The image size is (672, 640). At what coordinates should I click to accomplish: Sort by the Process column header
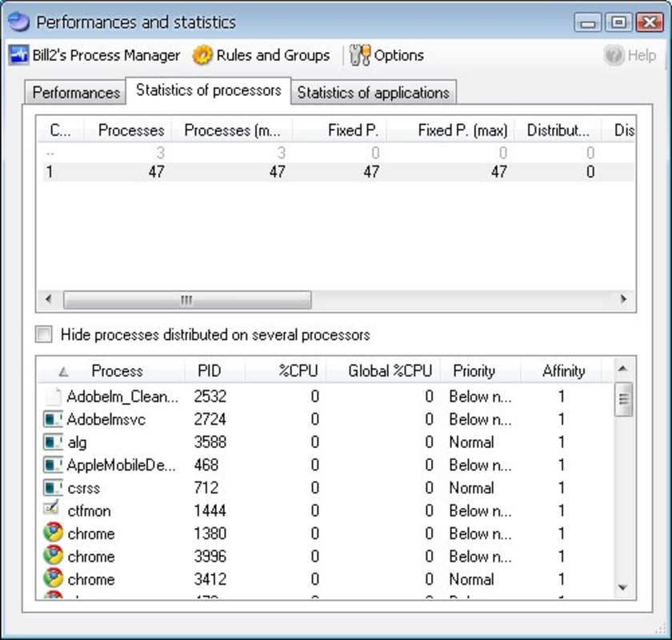pos(111,370)
